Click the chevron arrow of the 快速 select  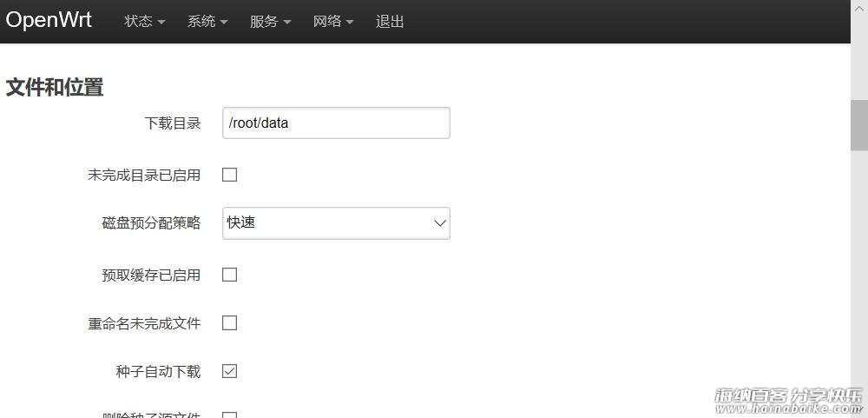[x=440, y=223]
